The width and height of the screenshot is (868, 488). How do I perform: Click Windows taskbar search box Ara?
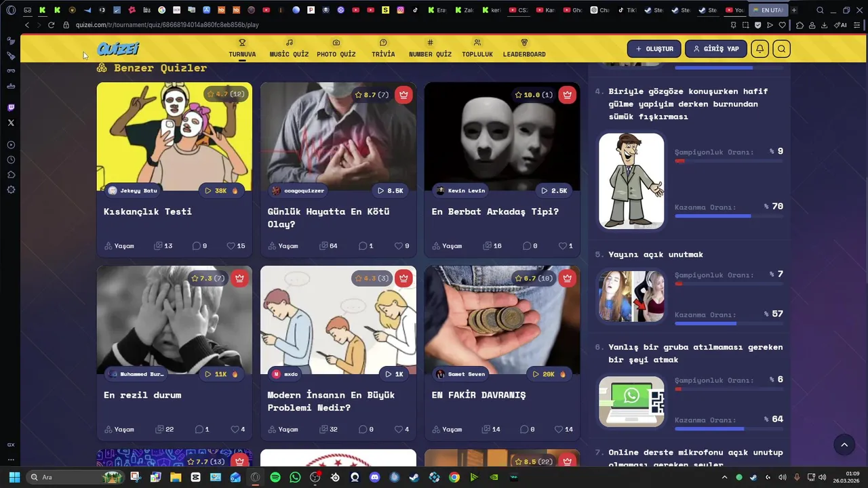[76, 477]
